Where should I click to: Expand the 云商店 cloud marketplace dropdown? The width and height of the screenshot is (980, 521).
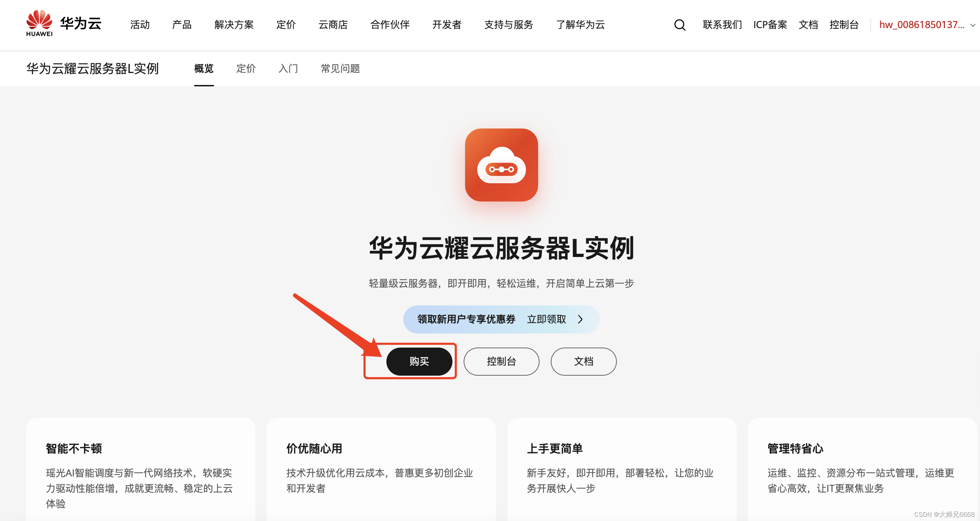pyautogui.click(x=331, y=25)
